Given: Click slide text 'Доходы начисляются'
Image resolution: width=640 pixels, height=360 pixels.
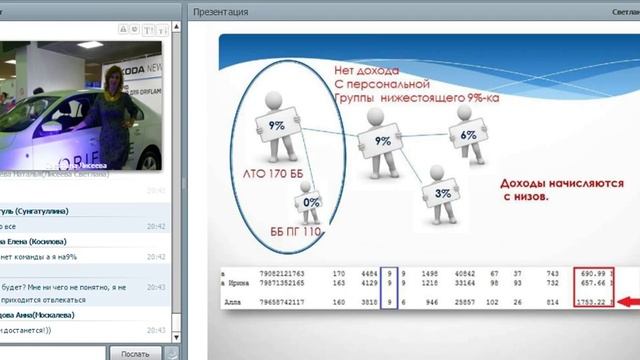Looking at the screenshot, I should [x=562, y=183].
